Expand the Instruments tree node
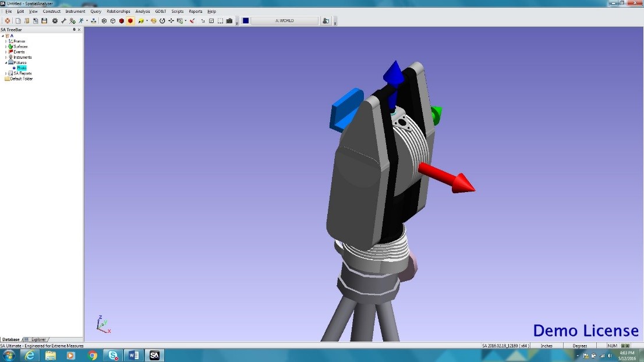This screenshot has width=644, height=362. coord(6,57)
